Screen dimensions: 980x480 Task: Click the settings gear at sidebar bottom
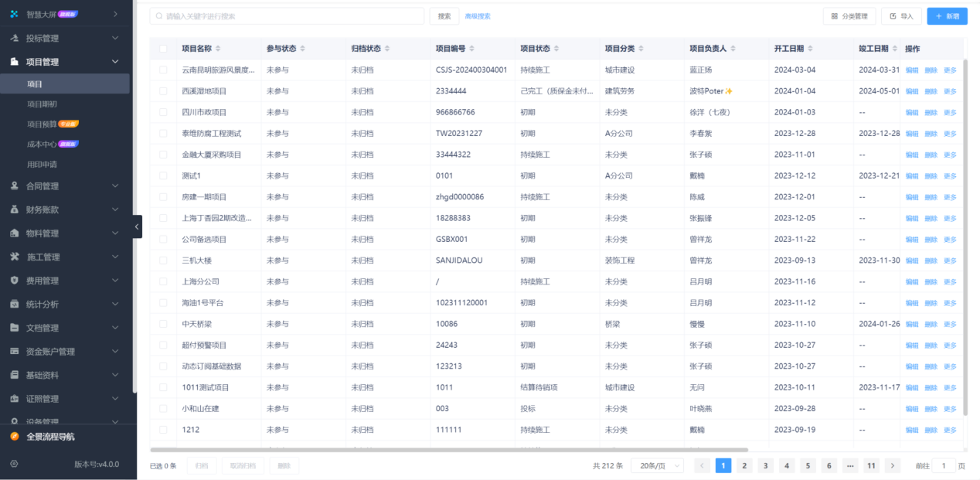12,462
